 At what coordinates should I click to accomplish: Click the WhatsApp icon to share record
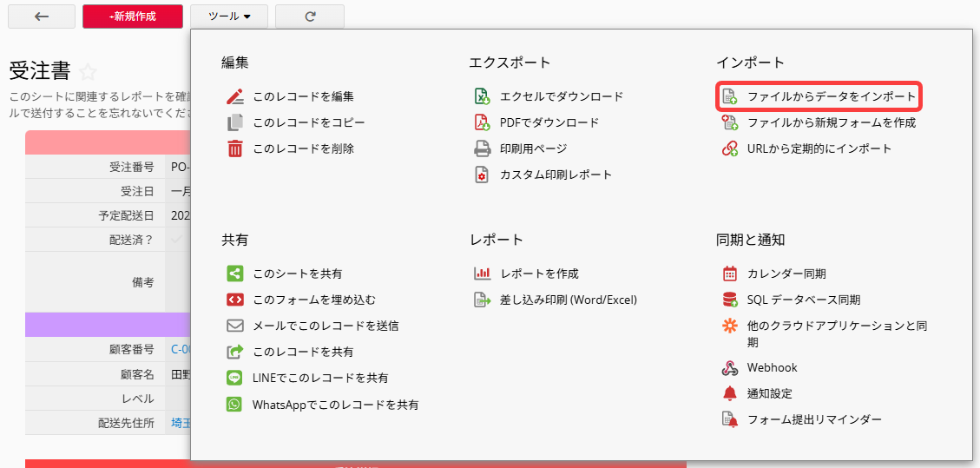234,405
